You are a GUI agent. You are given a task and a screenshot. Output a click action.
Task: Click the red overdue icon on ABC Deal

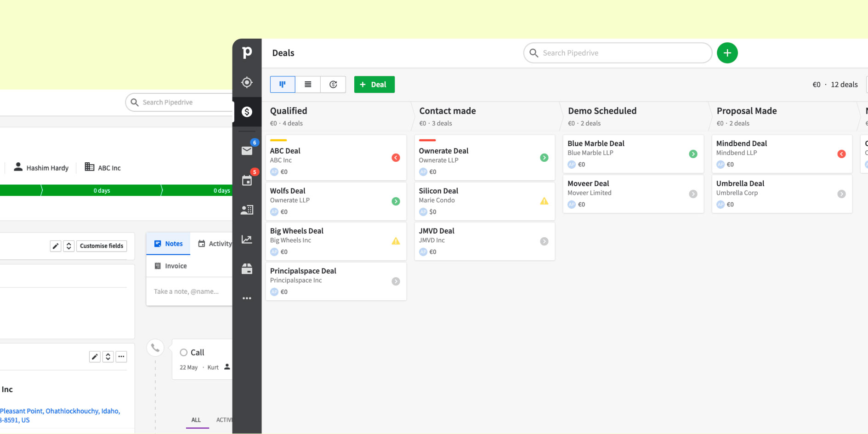396,158
